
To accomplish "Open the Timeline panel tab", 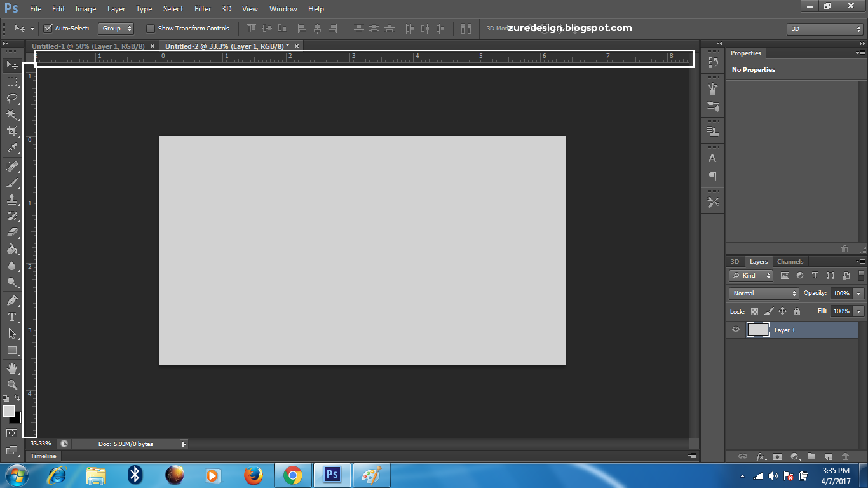I will coord(43,456).
